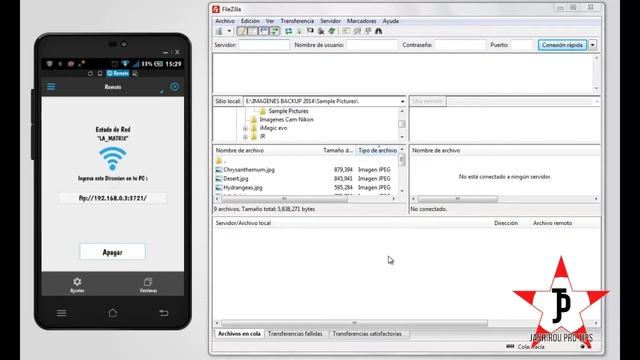Open the filename filters toolbar icon
The width and height of the screenshot is (640, 360).
pyautogui.click(x=346, y=31)
